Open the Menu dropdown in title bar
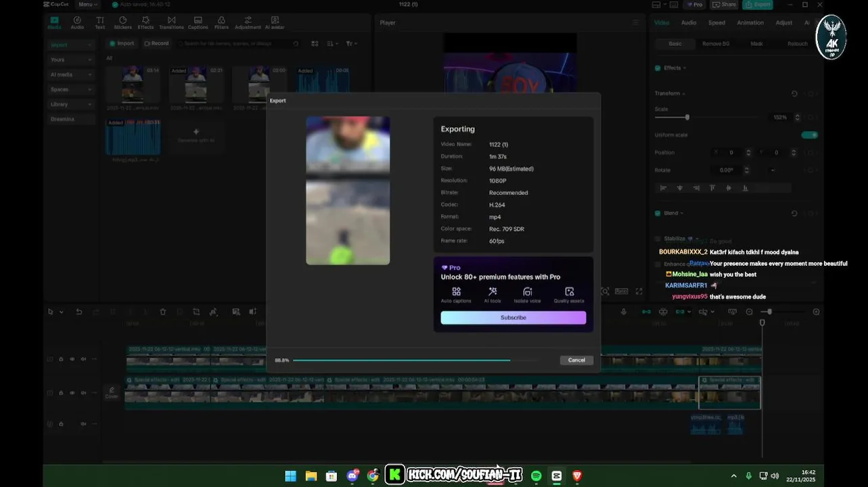Image resolution: width=868 pixels, height=487 pixels. [x=89, y=5]
